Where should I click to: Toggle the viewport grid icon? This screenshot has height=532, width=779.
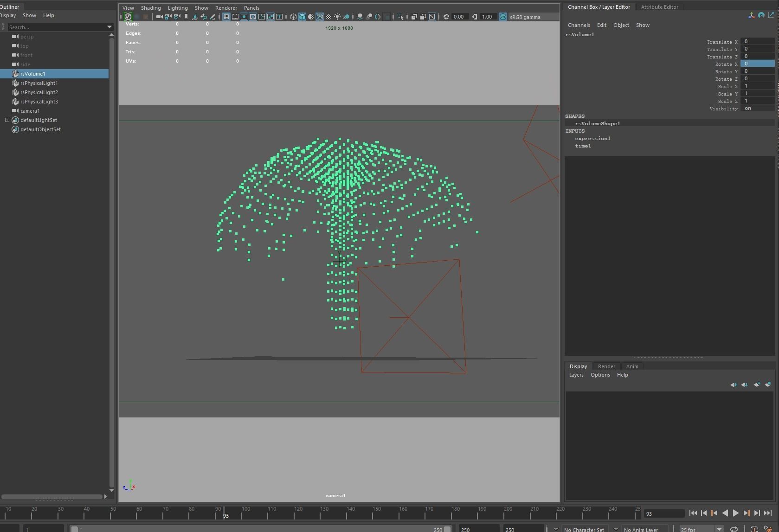click(x=226, y=17)
